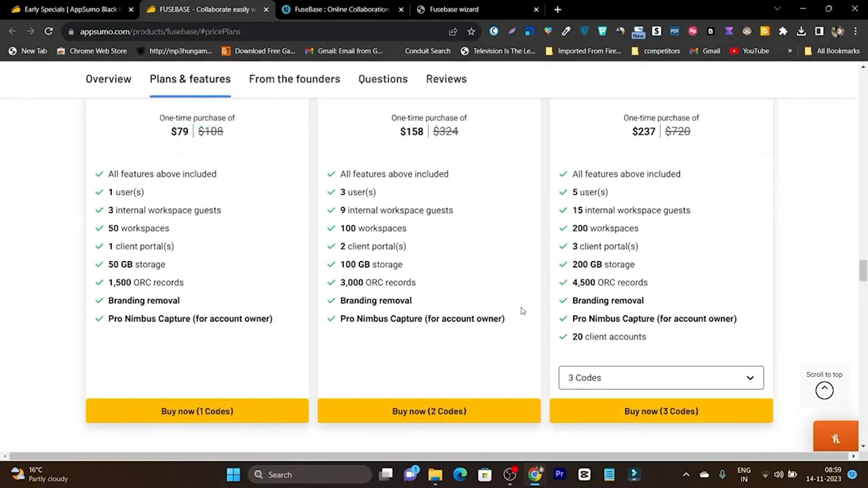
Task: Open Microsoft Edge from the taskbar
Action: [459, 474]
